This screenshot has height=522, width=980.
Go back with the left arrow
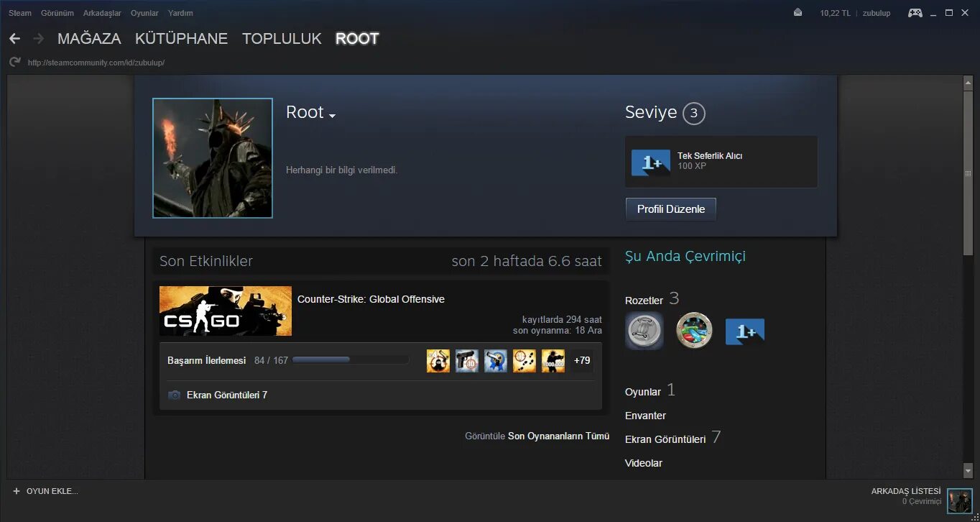click(x=14, y=38)
